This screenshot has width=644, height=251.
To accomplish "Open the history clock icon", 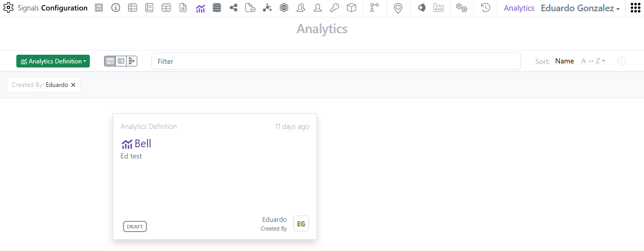I will 485,8.
